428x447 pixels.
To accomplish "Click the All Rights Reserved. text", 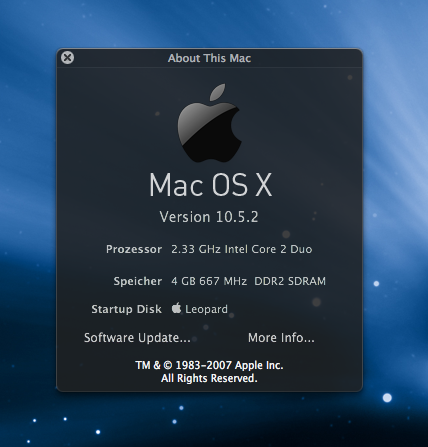I will tap(209, 378).
